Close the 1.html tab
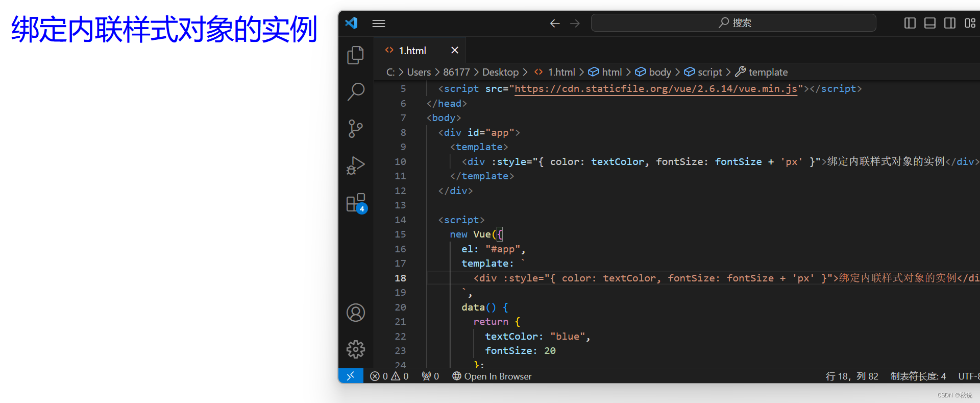This screenshot has width=980, height=403. coord(455,50)
